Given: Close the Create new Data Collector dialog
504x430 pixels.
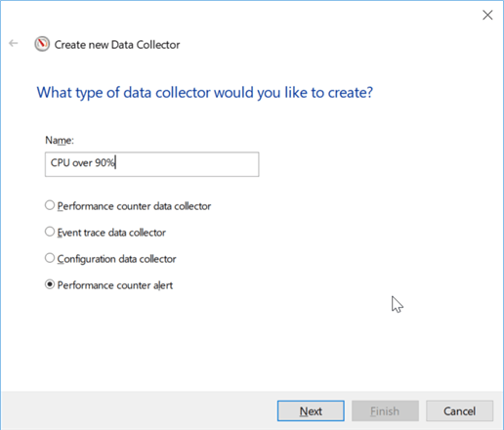Looking at the screenshot, I should (487, 15).
